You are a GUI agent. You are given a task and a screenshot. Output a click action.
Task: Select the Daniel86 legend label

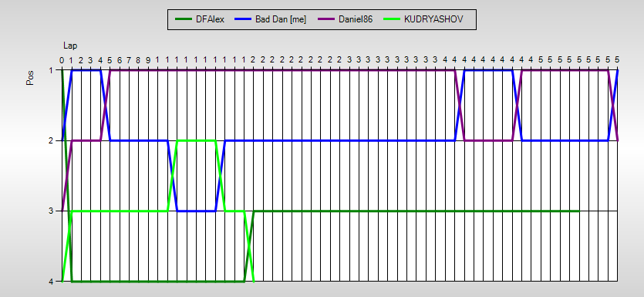(356, 19)
